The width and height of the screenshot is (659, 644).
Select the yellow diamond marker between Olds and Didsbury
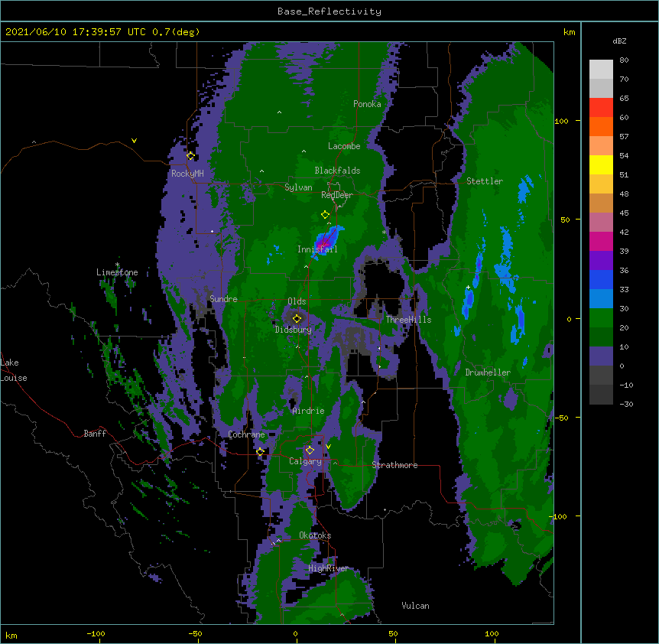click(x=297, y=319)
